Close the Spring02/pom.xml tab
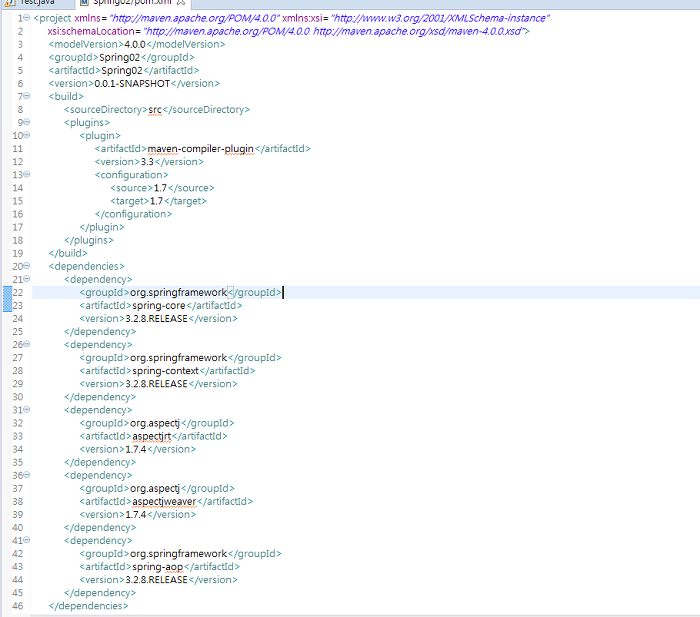The width and height of the screenshot is (700, 617). pyautogui.click(x=181, y=3)
